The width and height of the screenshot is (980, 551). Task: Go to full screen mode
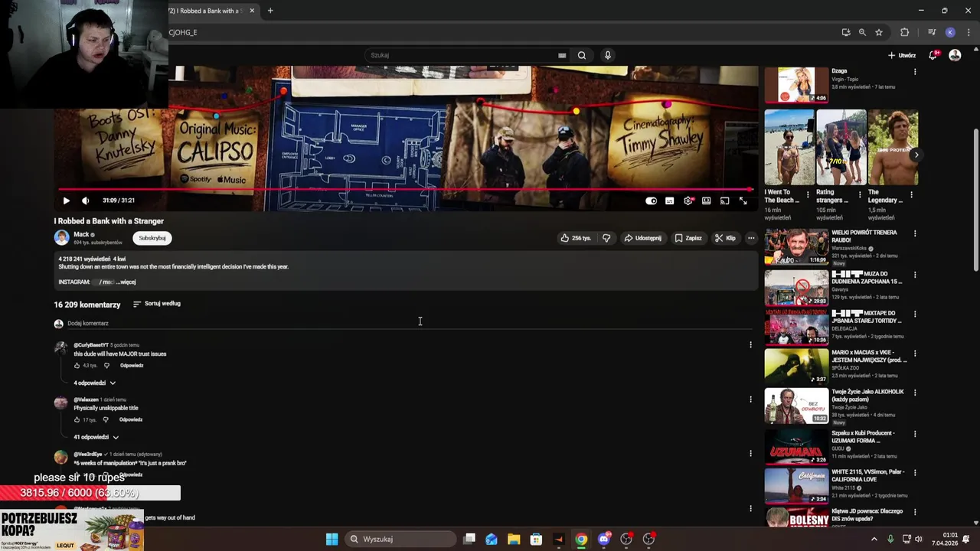743,201
